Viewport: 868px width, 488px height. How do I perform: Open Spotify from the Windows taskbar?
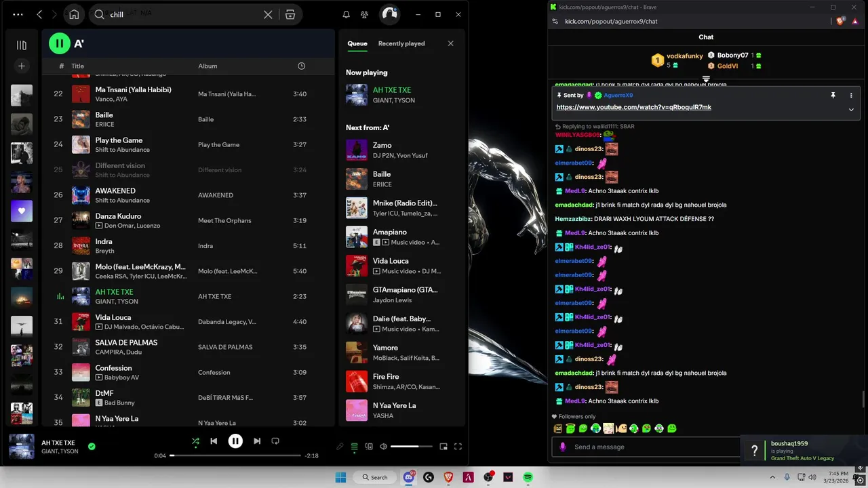tap(528, 477)
